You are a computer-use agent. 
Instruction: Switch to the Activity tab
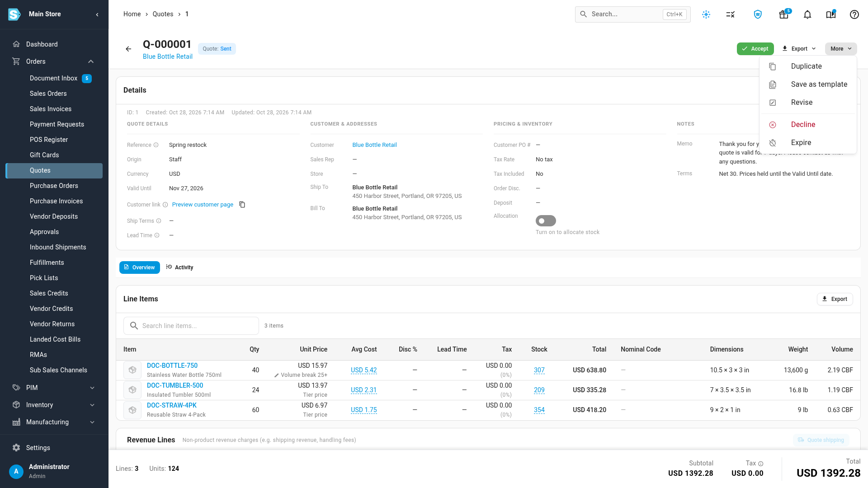point(180,267)
